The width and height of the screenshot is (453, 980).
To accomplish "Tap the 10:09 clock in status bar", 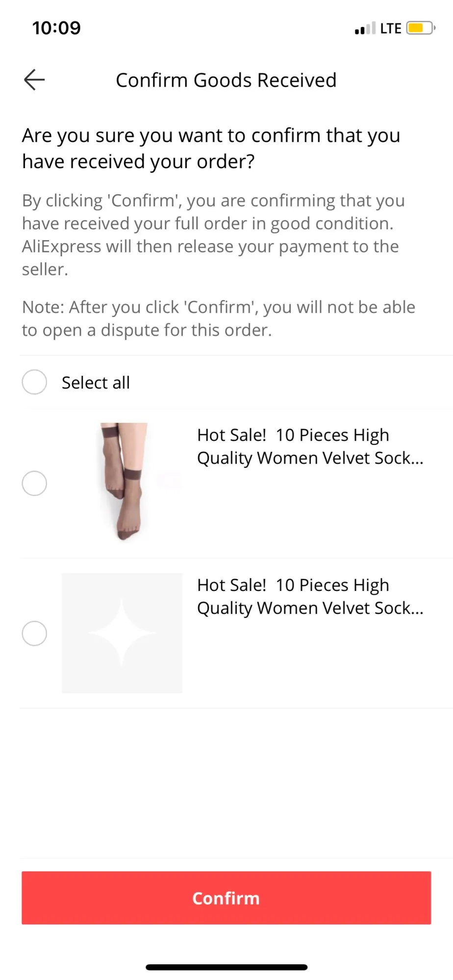I will pyautogui.click(x=56, y=28).
